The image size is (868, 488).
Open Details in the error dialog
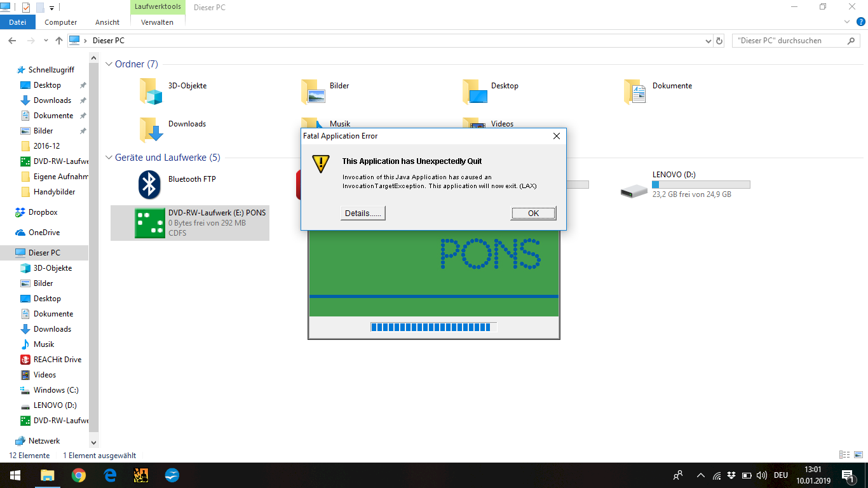click(362, 213)
